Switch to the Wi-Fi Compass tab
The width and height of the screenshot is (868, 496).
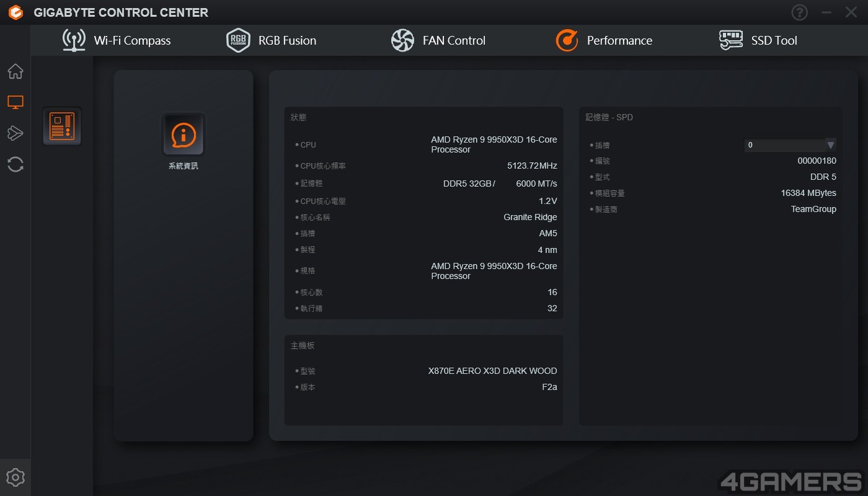[x=132, y=40]
